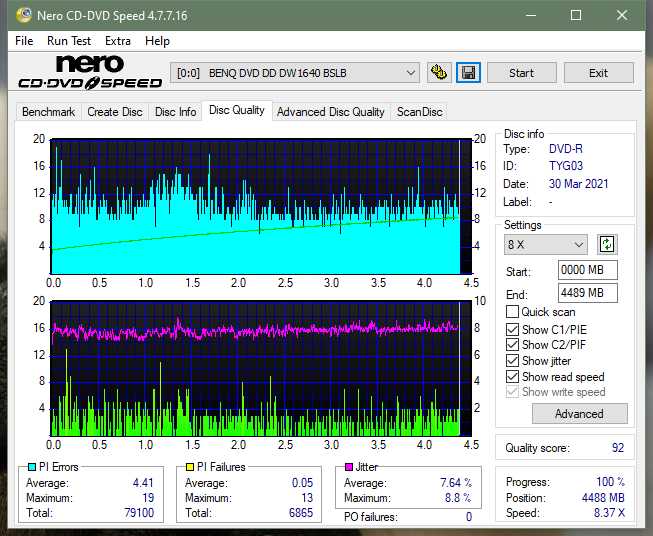Click the Speed 8.37 X value

609,513
